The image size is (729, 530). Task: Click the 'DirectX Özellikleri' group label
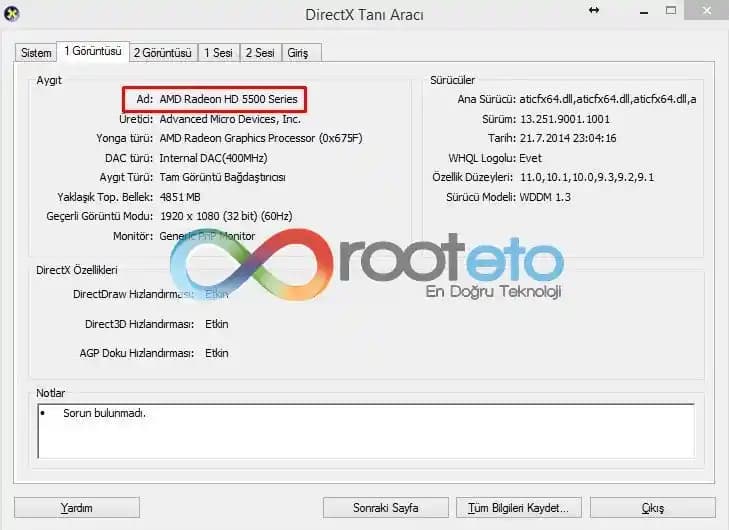[77, 270]
